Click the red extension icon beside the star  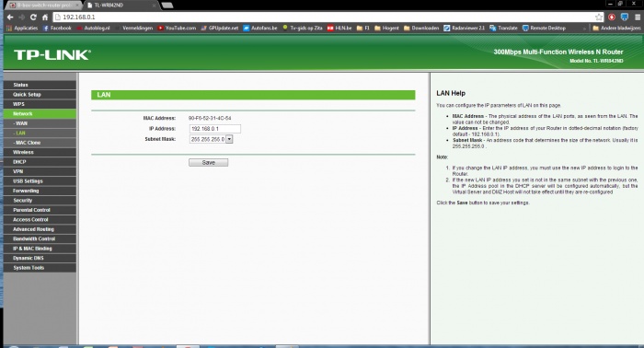[612, 17]
